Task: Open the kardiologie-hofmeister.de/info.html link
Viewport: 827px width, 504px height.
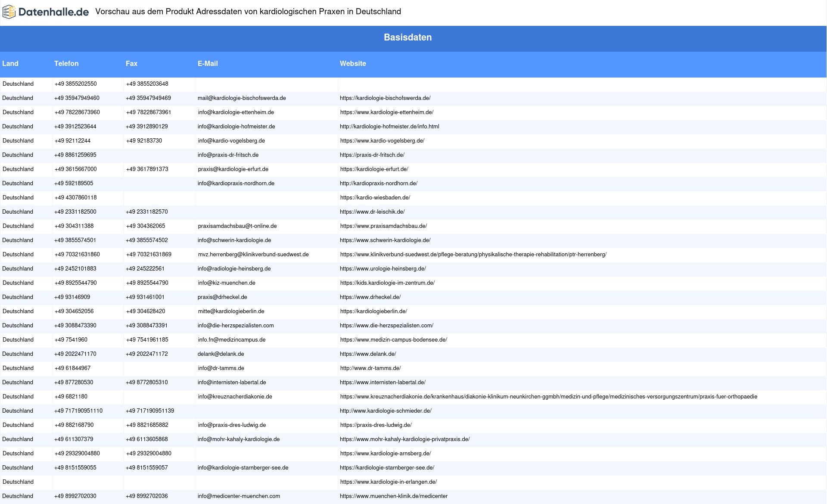Action: point(389,127)
